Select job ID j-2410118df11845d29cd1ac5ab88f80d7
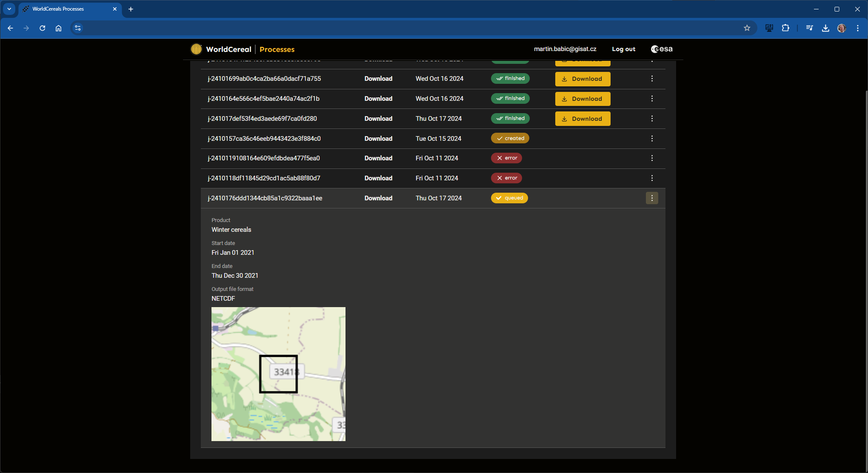 [264, 178]
